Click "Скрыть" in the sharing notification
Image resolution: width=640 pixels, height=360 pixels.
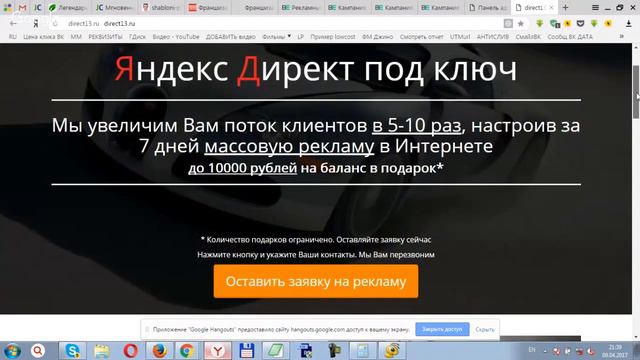pos(485,329)
